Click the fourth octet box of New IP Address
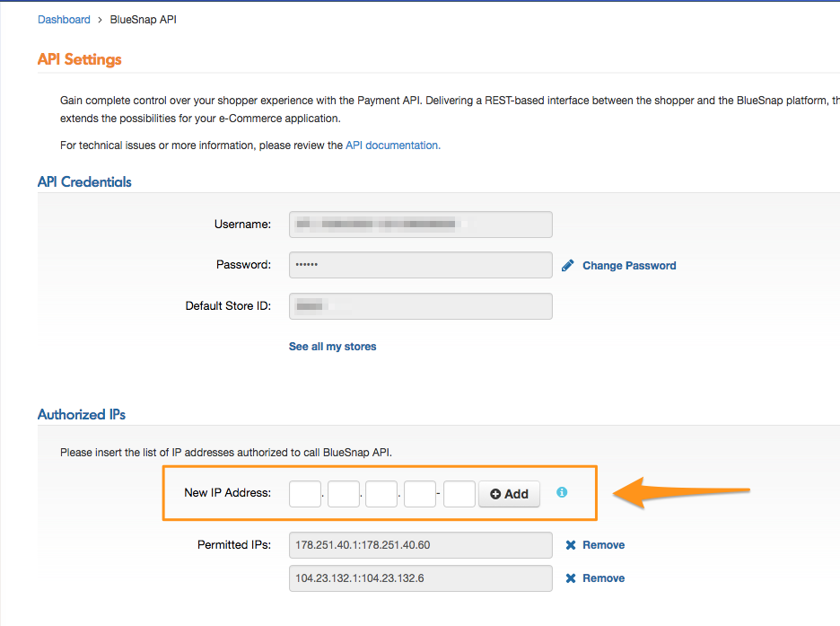 (420, 494)
